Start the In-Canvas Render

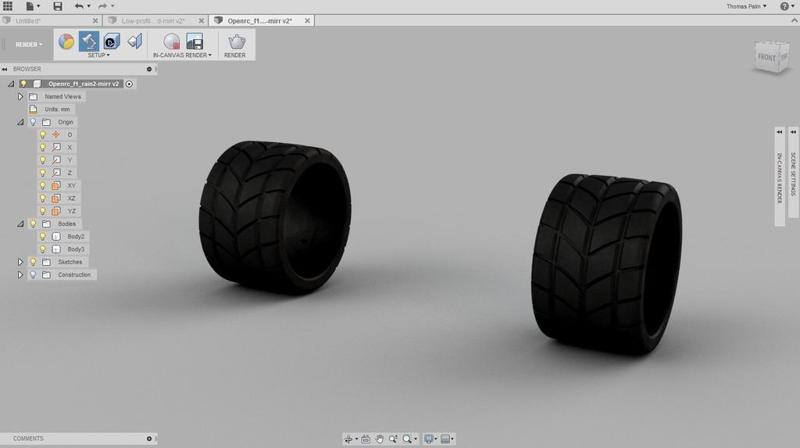[171, 41]
